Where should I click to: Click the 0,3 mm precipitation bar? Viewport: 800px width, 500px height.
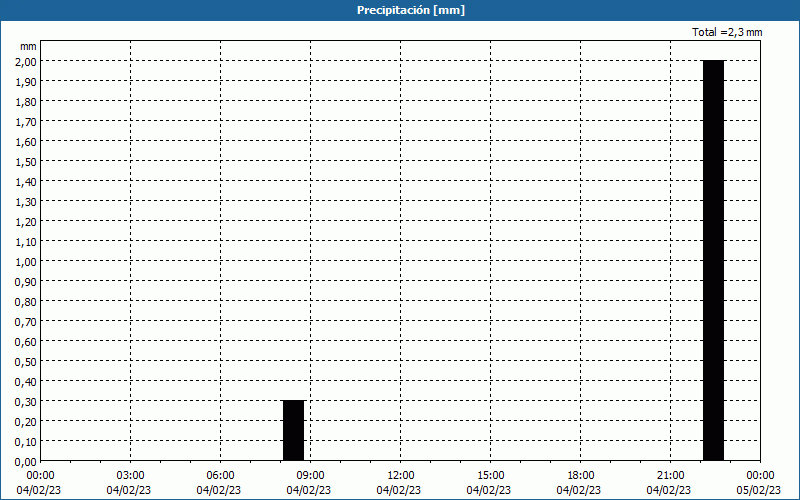click(293, 431)
